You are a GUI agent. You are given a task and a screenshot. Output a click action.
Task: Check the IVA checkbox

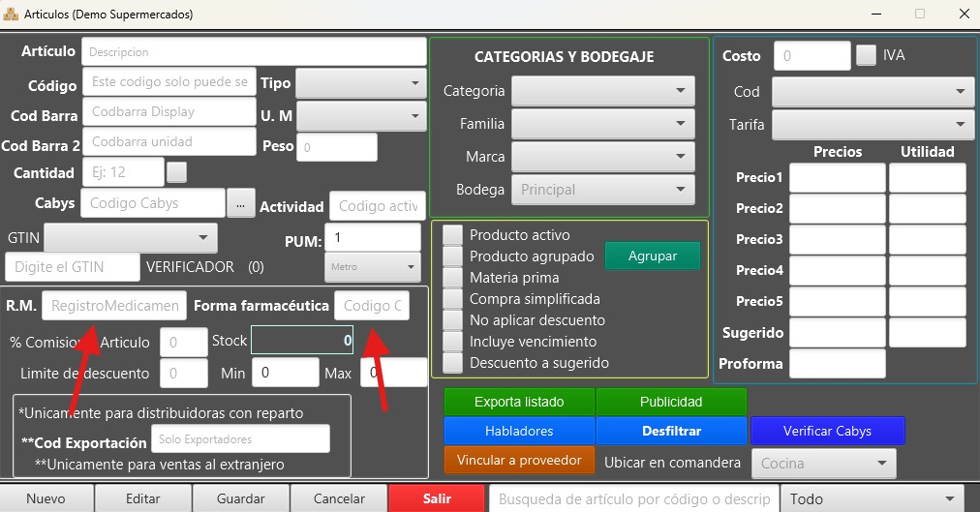click(866, 55)
